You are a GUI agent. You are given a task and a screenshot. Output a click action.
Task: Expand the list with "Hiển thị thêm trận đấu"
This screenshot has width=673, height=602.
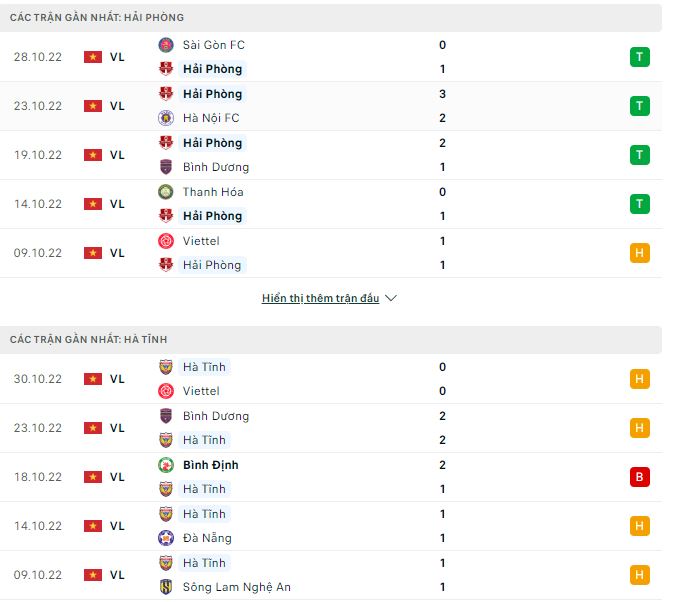tap(320, 298)
